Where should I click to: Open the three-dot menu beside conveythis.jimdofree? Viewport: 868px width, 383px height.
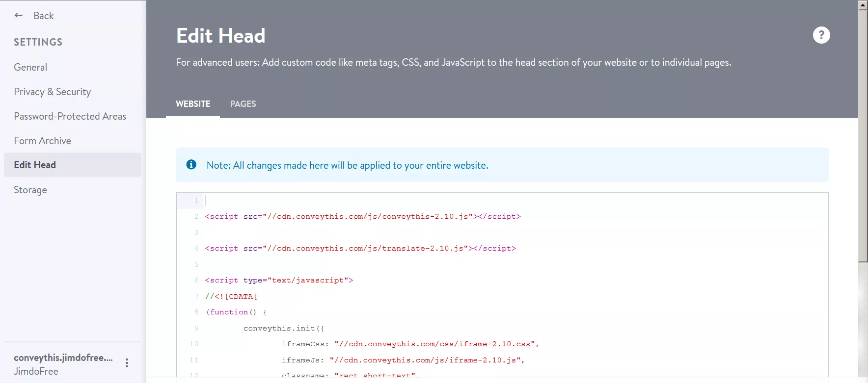click(x=127, y=363)
